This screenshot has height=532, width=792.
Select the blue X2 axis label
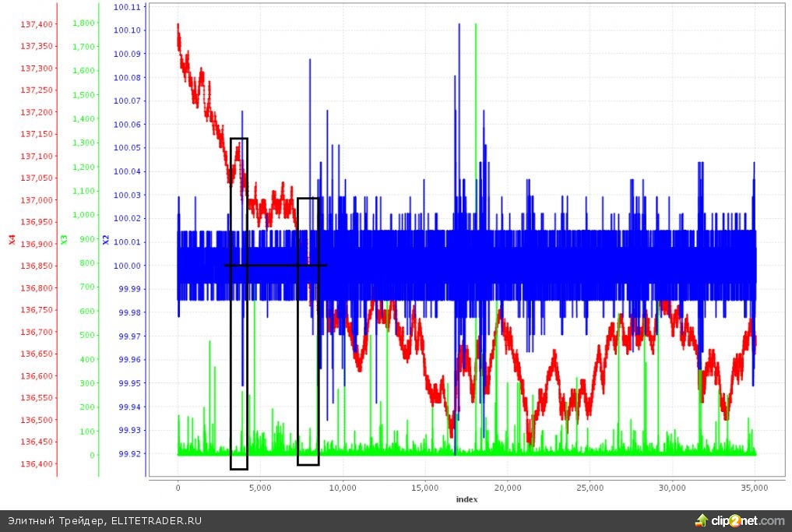[x=106, y=240]
